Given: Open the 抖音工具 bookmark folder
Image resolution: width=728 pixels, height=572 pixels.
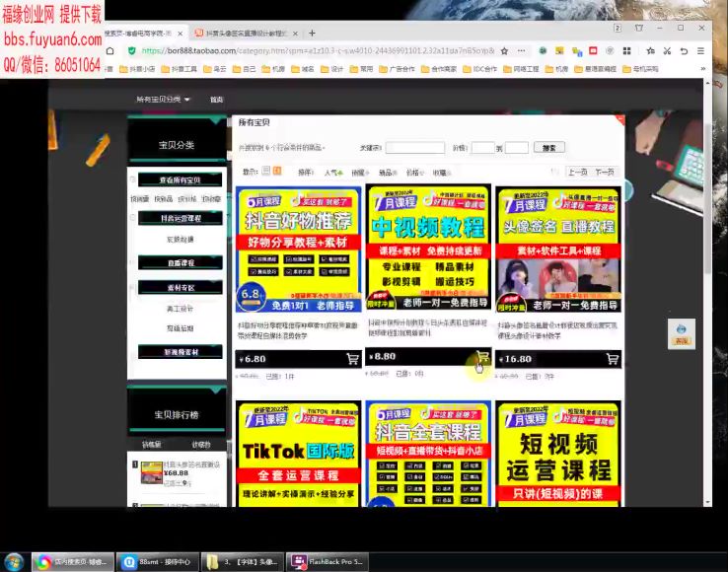Looking at the screenshot, I should pos(180,69).
